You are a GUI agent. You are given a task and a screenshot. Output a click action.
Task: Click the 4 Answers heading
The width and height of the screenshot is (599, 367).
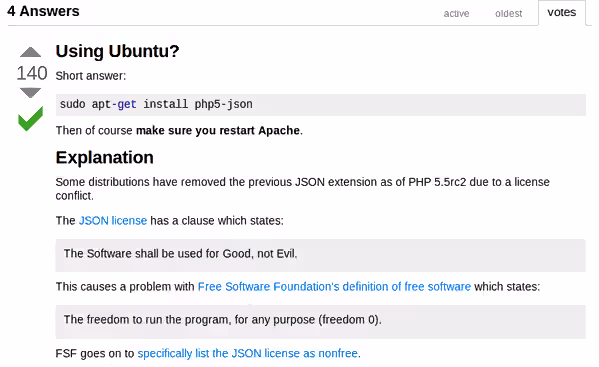point(43,11)
